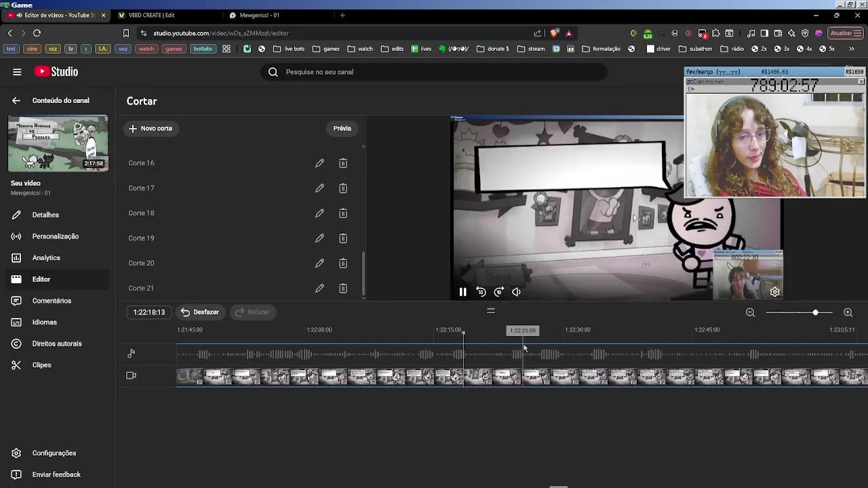Open Configurações at the bottom of the sidebar

[x=54, y=453]
